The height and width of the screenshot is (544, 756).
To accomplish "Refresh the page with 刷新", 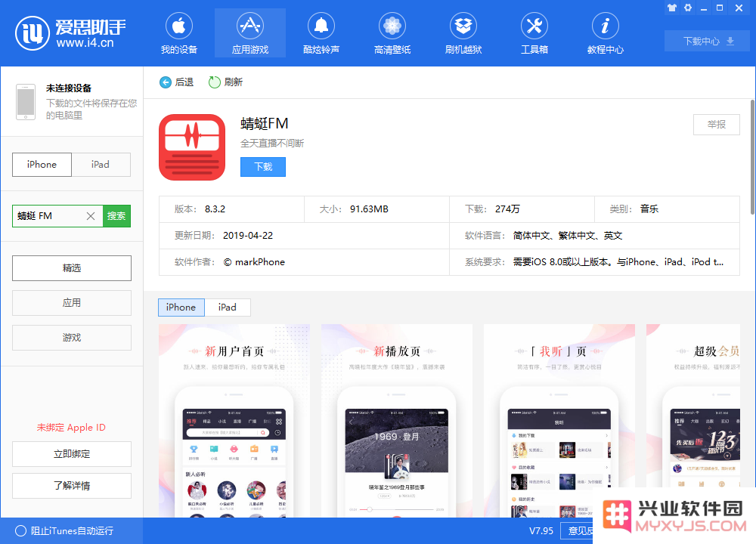I will tap(225, 82).
